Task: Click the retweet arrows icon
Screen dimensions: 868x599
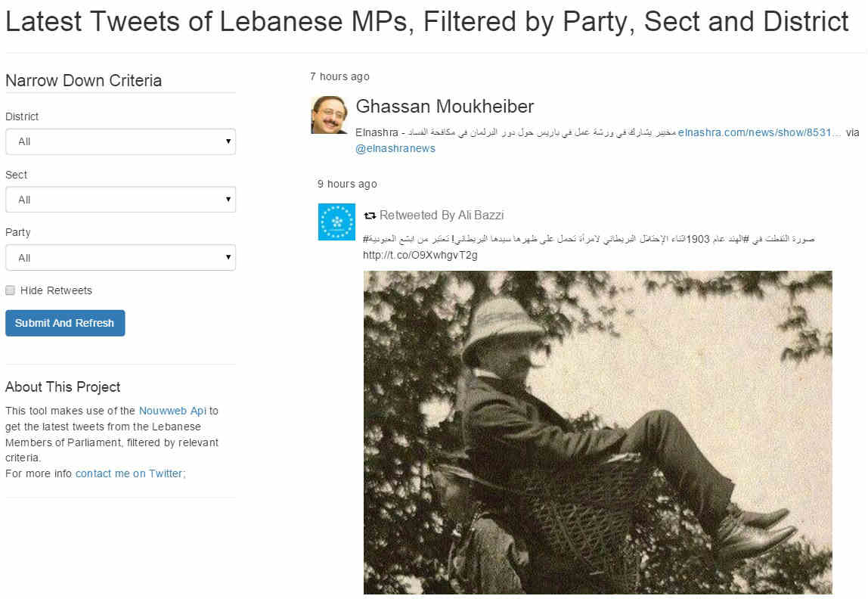Action: click(370, 216)
